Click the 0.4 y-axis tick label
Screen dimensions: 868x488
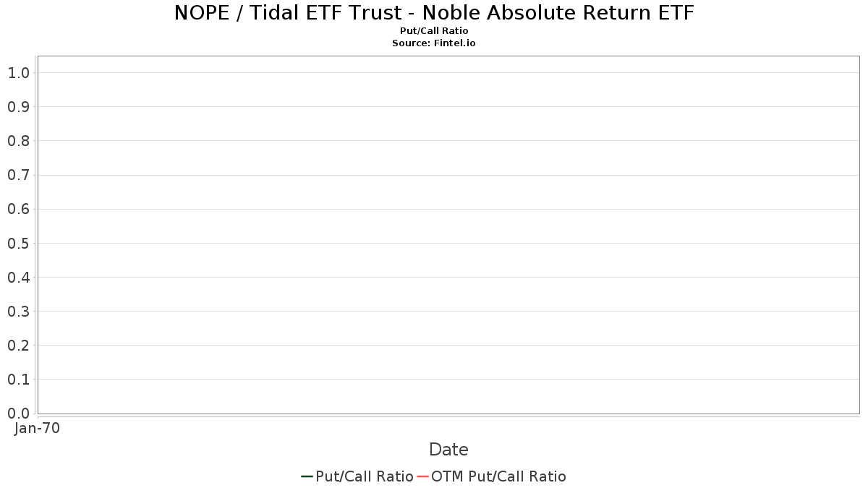pos(18,277)
